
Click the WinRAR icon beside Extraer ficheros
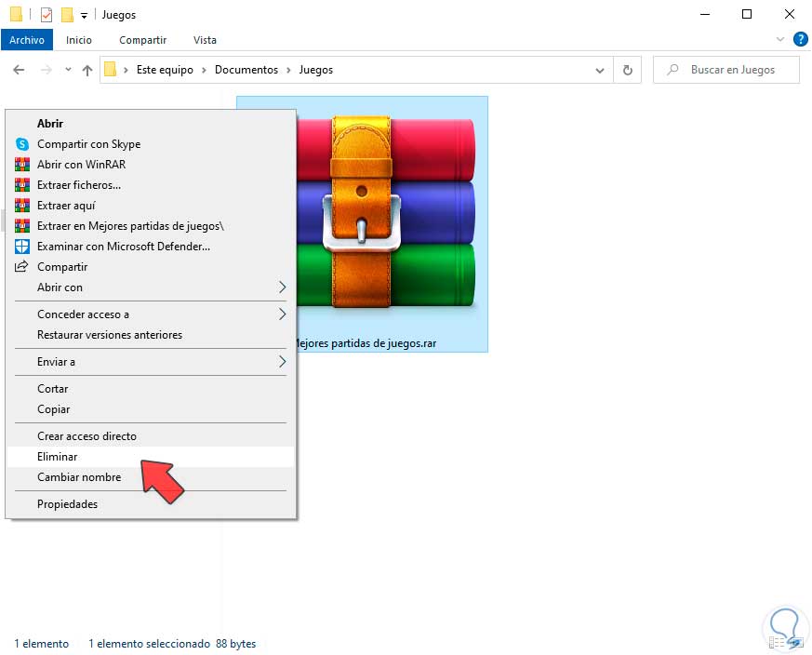[21, 185]
